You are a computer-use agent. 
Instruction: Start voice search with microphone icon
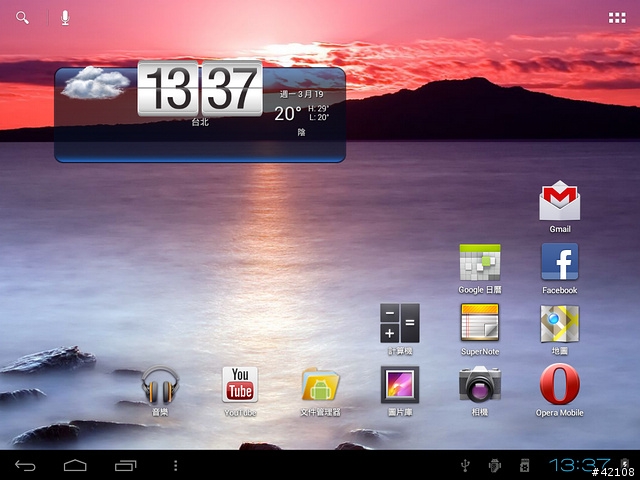65,18
